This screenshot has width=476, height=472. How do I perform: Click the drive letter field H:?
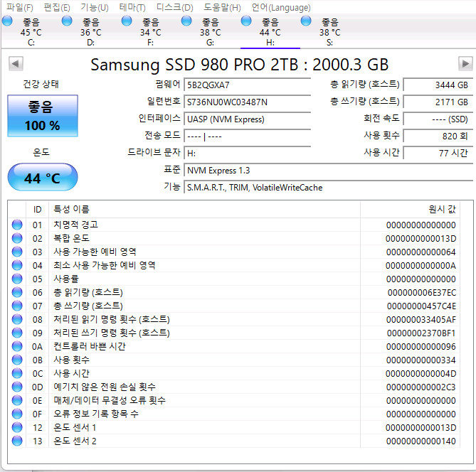248,154
